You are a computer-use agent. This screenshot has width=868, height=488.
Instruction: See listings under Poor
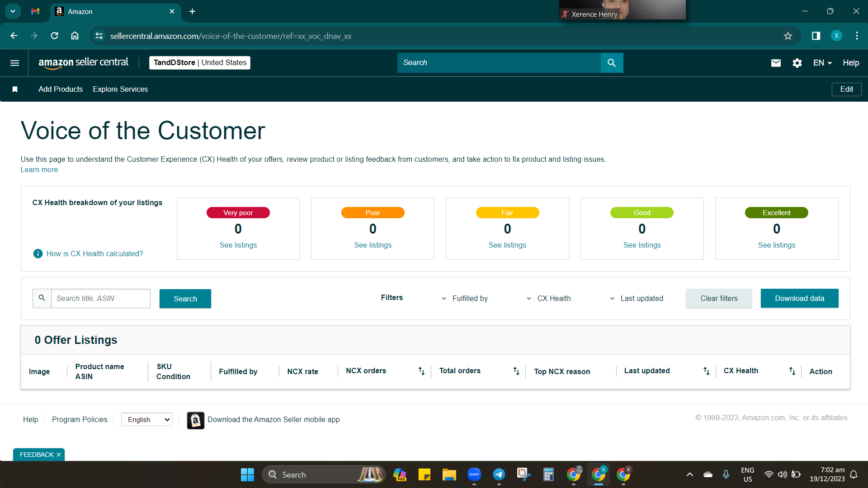pos(373,245)
